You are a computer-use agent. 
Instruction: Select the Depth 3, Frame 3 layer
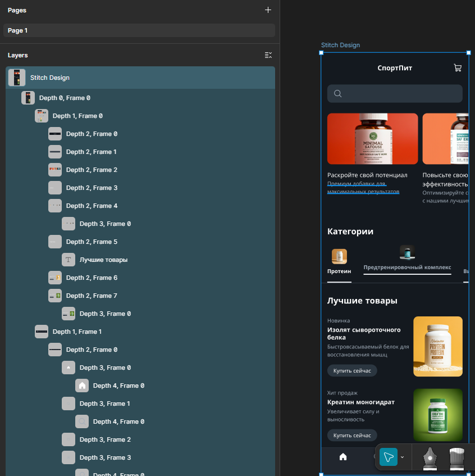point(140,457)
